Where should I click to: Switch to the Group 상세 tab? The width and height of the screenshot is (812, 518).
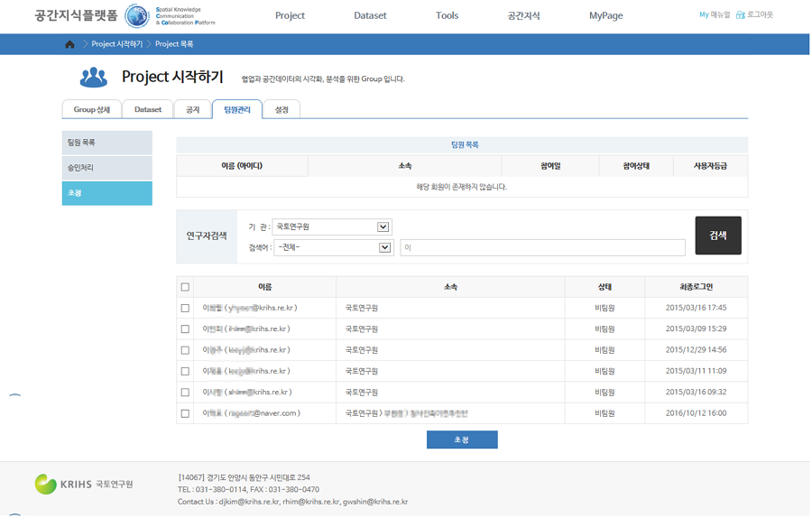tap(92, 109)
